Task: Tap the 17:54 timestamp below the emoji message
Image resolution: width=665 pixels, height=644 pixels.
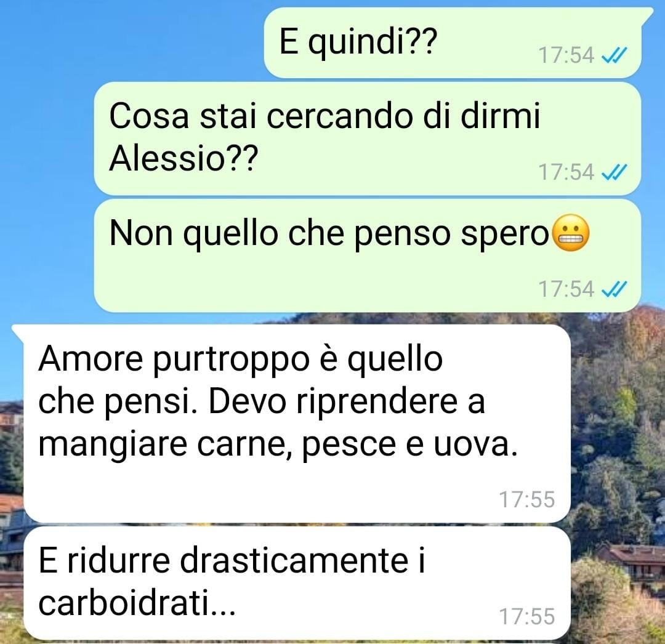Action: [x=566, y=289]
